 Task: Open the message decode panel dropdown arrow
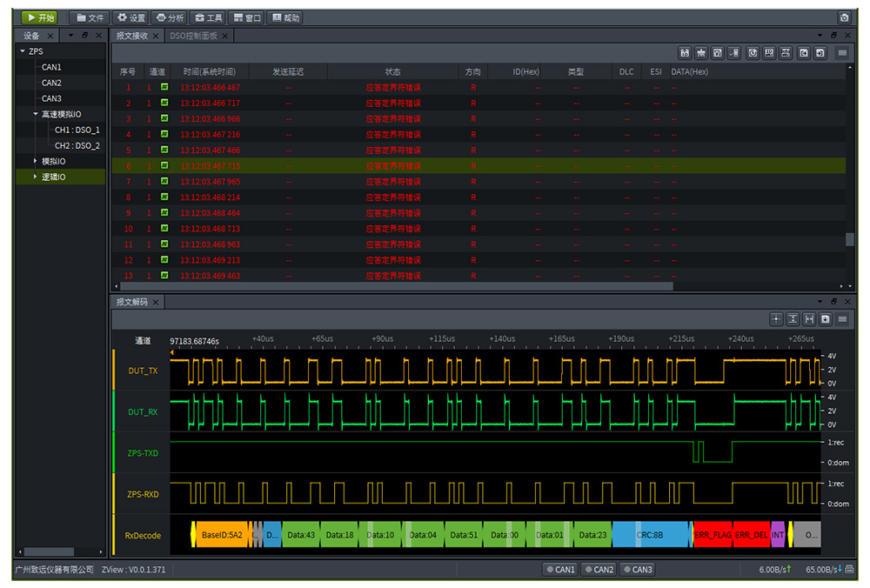820,301
